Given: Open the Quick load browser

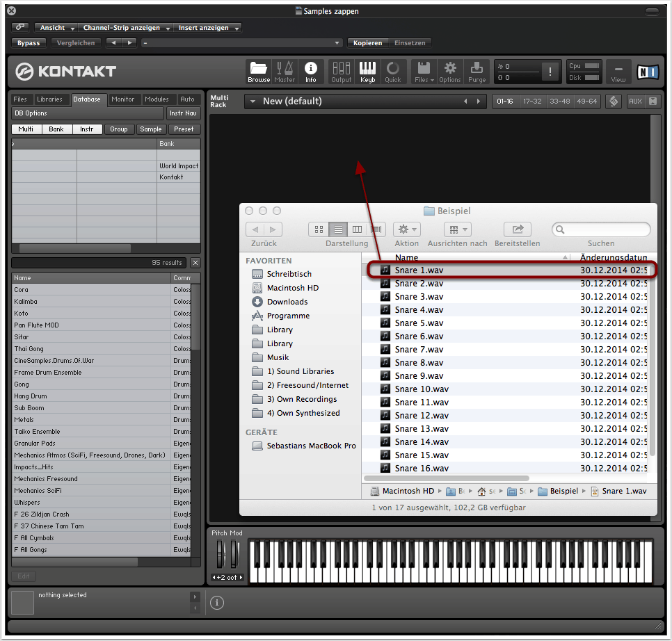Looking at the screenshot, I should (x=393, y=71).
